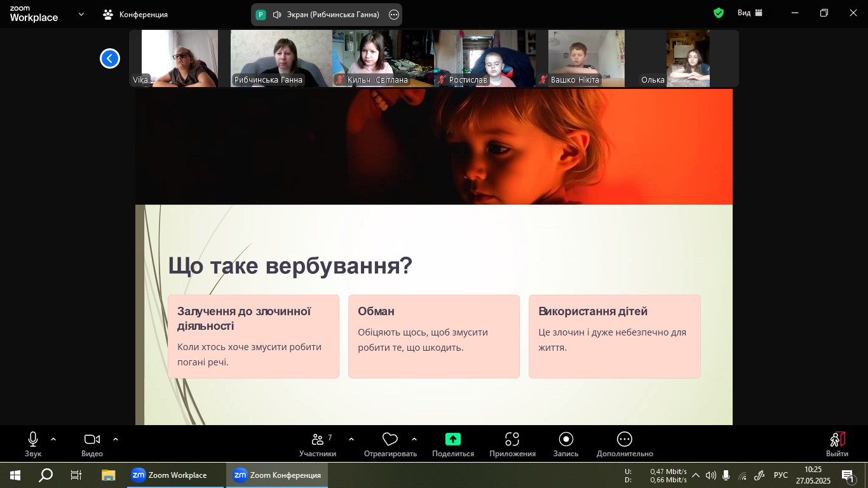Click the network tray icon
The image size is (868, 488).
(742, 475)
